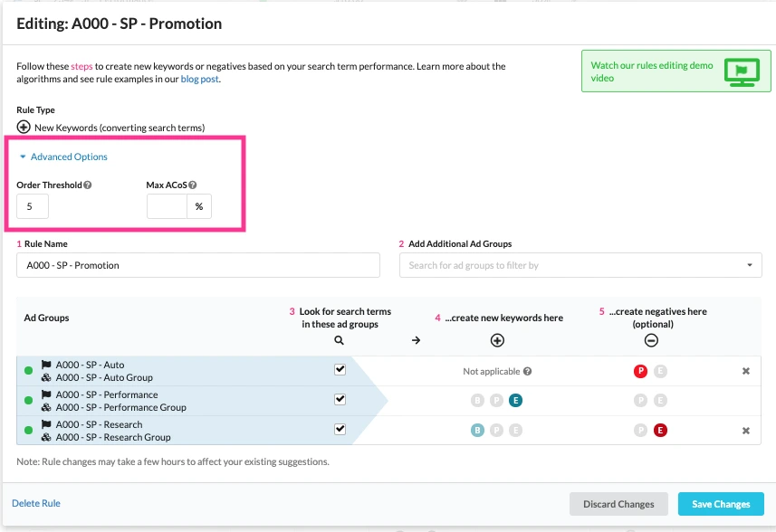
Task: Uncheck search terms for Auto ad group
Action: 340,370
